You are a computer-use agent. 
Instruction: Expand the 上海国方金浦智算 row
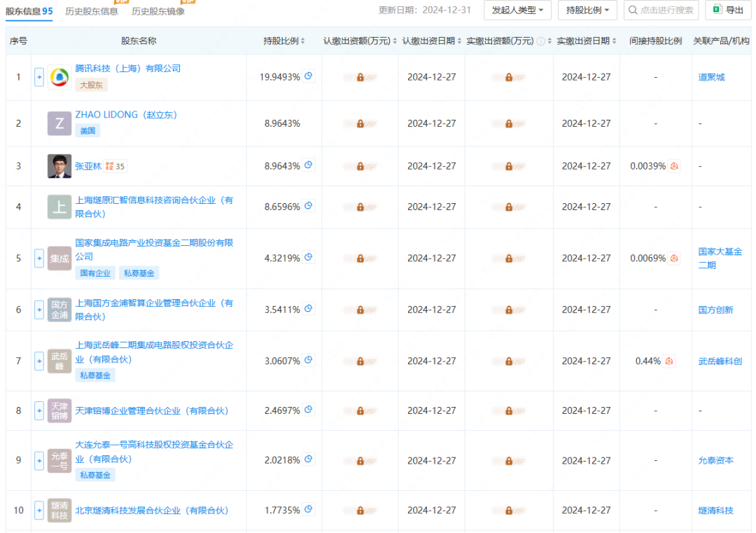39,310
